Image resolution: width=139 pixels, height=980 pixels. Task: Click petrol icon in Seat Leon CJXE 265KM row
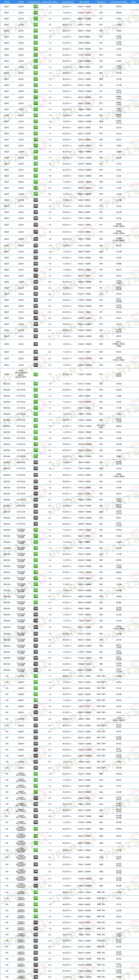(35, 188)
